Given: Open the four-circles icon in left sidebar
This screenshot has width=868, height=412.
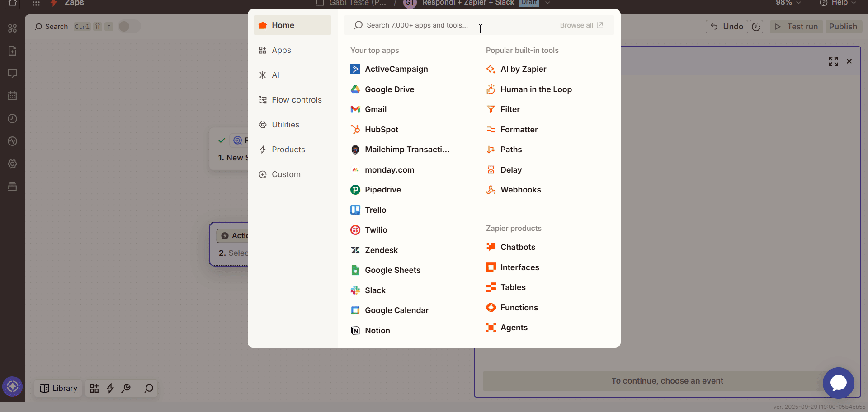Looking at the screenshot, I should point(13,28).
